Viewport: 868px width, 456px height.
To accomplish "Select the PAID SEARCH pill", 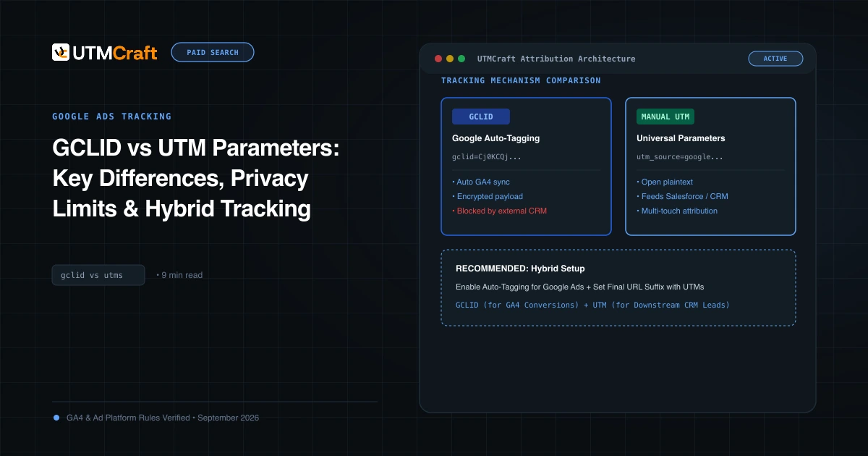I will (x=213, y=52).
